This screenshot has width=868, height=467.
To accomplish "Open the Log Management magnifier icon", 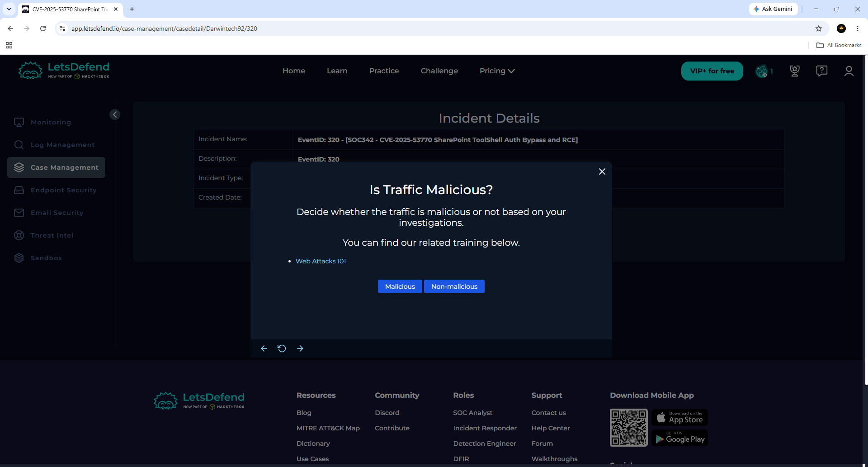I will tap(19, 145).
